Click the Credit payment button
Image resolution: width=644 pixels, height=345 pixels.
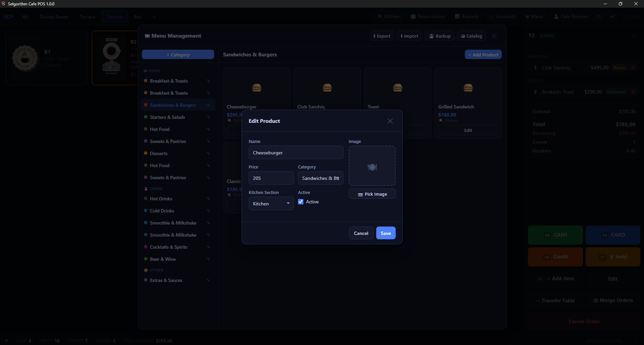(x=555, y=257)
